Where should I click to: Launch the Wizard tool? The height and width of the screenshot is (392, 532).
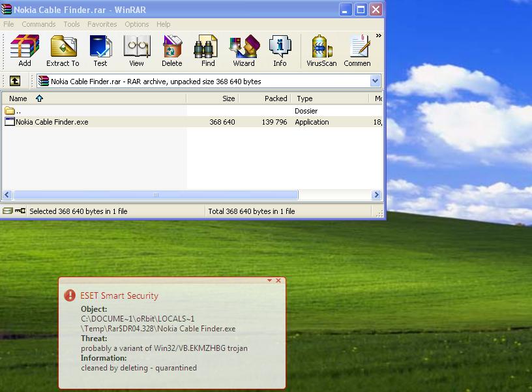click(x=244, y=51)
